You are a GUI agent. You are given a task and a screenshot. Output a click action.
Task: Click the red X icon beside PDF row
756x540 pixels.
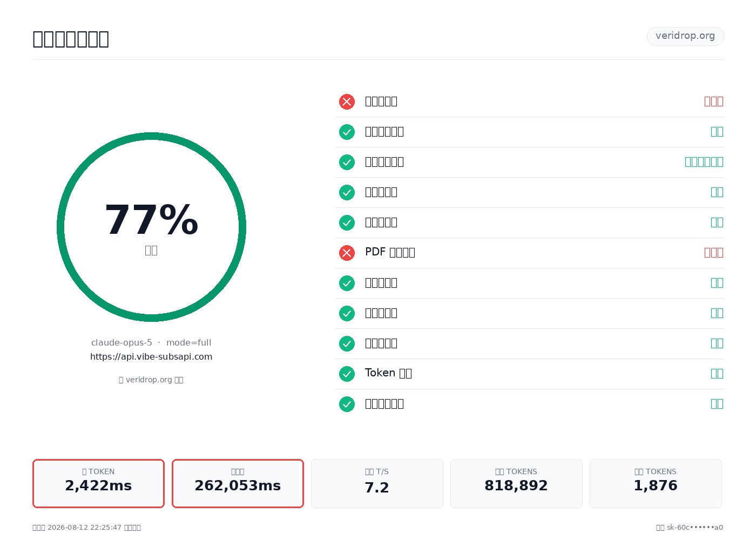tap(347, 253)
